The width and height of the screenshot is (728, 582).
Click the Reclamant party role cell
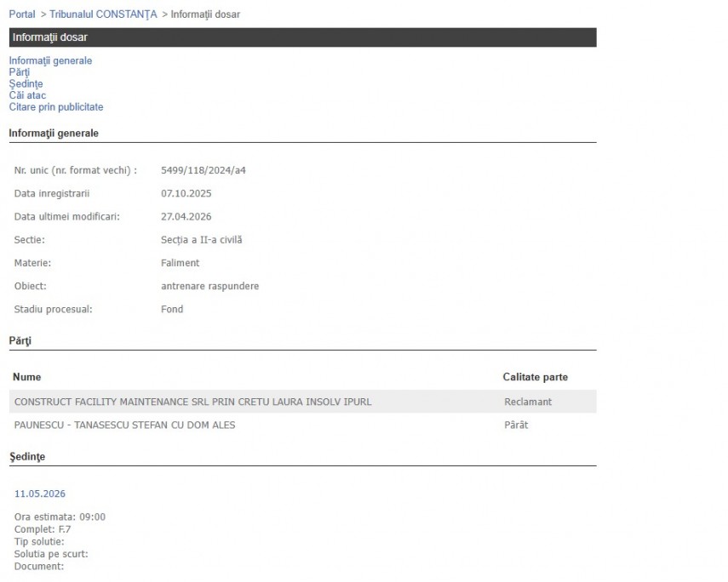528,402
